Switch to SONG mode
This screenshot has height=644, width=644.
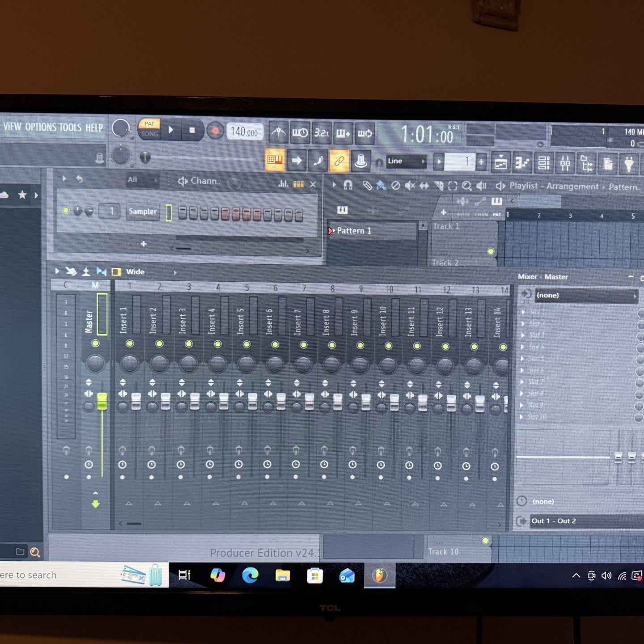click(149, 134)
